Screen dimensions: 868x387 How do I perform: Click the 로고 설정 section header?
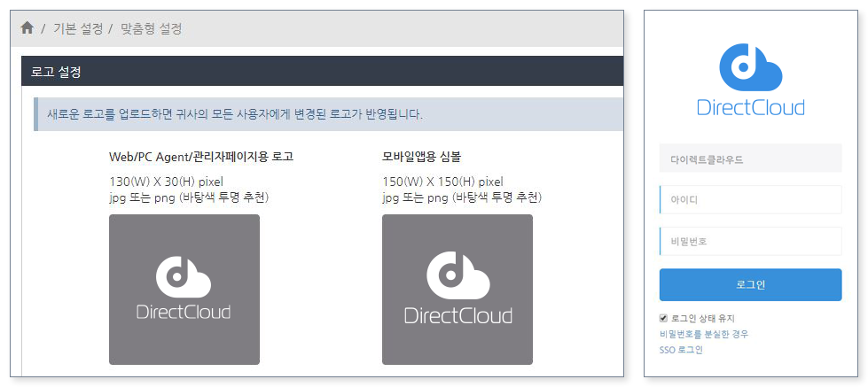[x=322, y=72]
